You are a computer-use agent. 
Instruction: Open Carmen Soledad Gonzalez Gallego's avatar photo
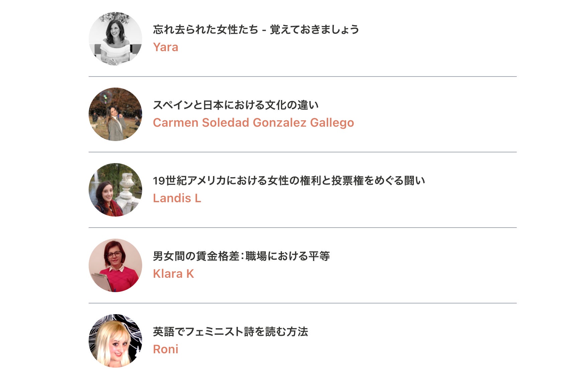115,114
